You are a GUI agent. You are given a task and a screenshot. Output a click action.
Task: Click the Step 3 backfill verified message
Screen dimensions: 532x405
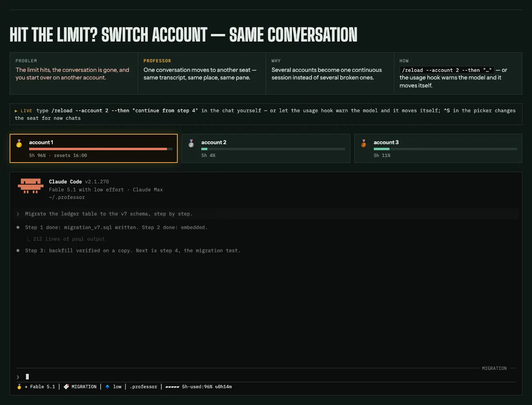point(133,251)
